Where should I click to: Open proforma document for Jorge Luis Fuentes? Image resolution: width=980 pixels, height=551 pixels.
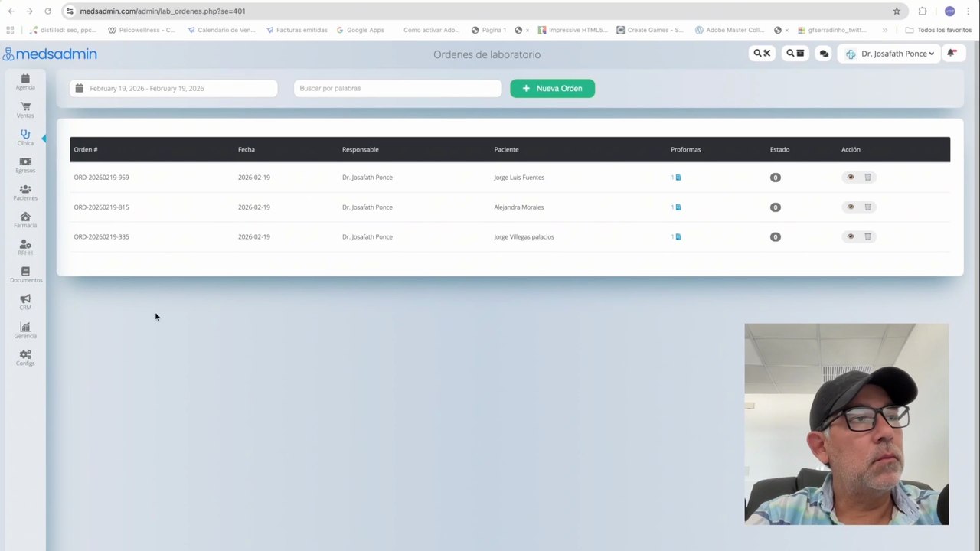pos(676,178)
